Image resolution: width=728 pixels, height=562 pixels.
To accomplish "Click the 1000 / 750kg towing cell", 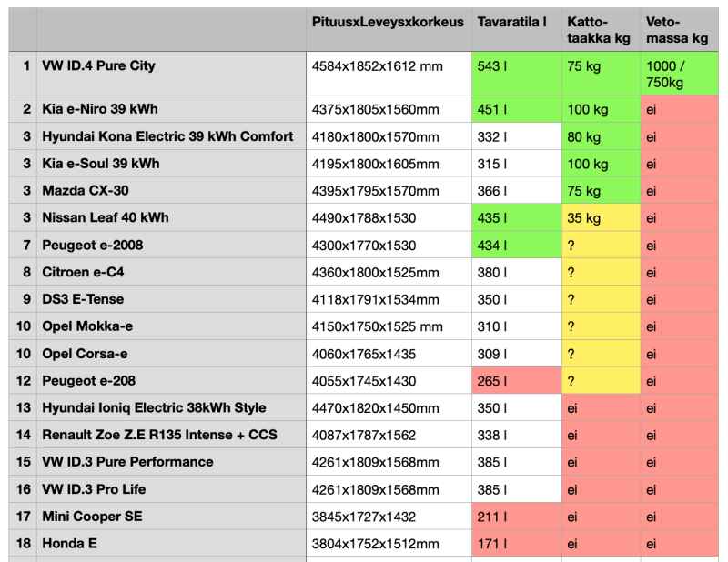I will 679,73.
